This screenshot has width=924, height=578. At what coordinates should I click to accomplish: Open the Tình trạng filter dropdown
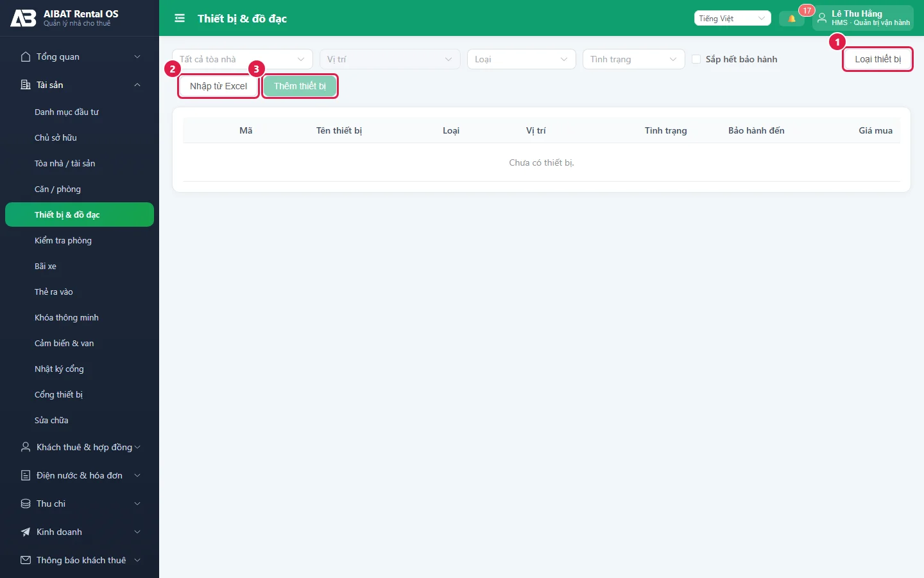click(x=634, y=59)
